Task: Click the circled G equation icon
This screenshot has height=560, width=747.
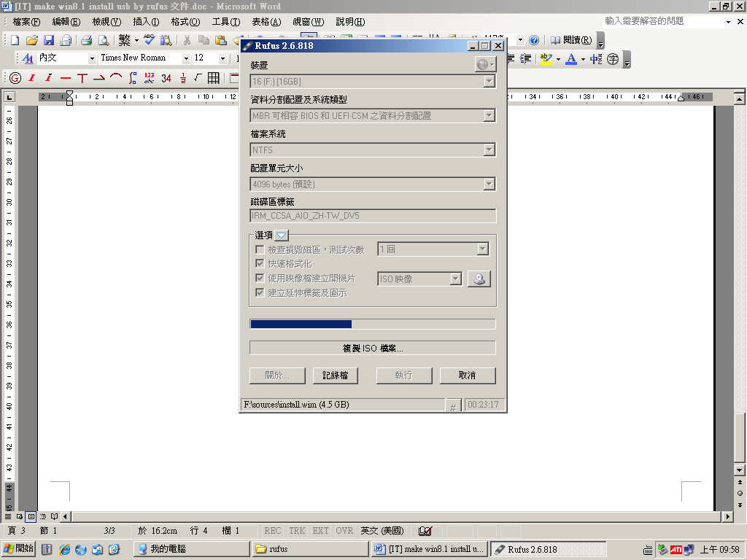Action: click(x=15, y=78)
